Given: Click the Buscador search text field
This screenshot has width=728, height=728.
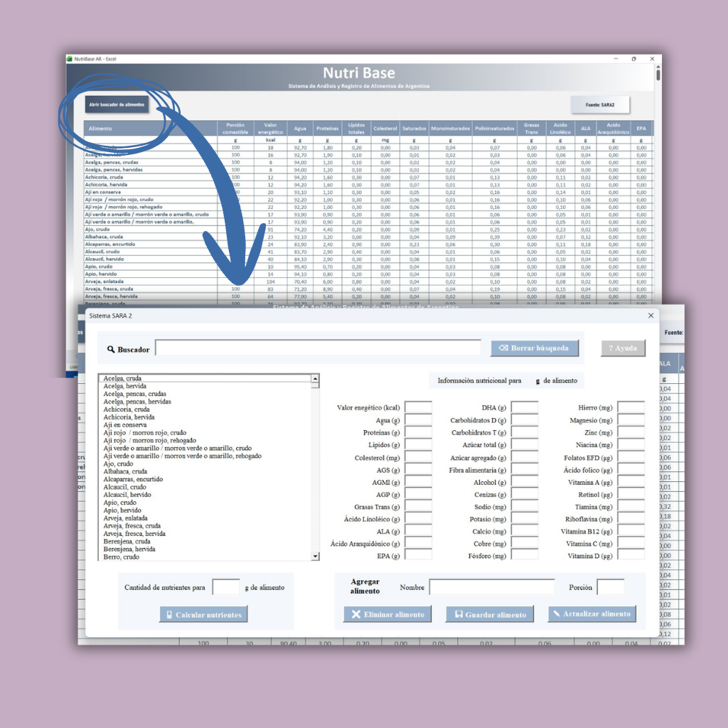Looking at the screenshot, I should pos(318,348).
